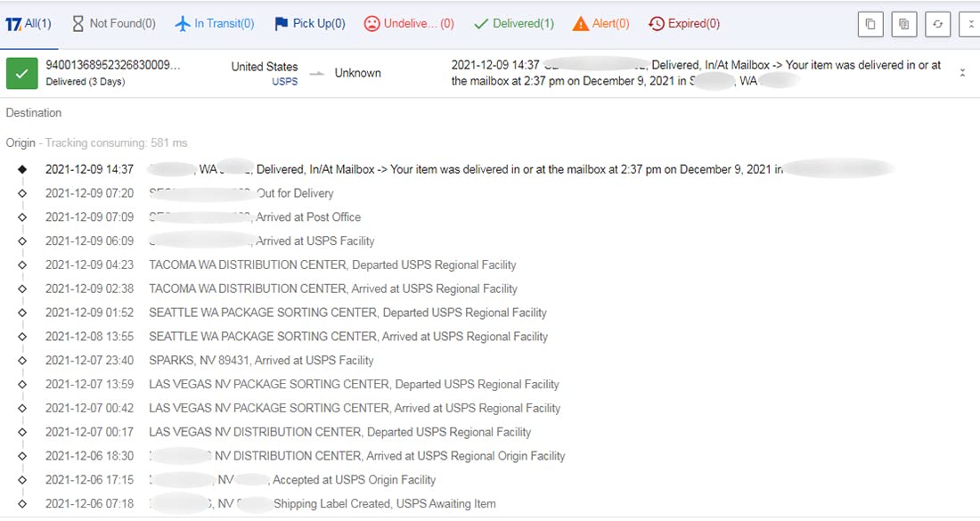
Task: Click the Shipping Label Created timeline marker
Action: 23,504
